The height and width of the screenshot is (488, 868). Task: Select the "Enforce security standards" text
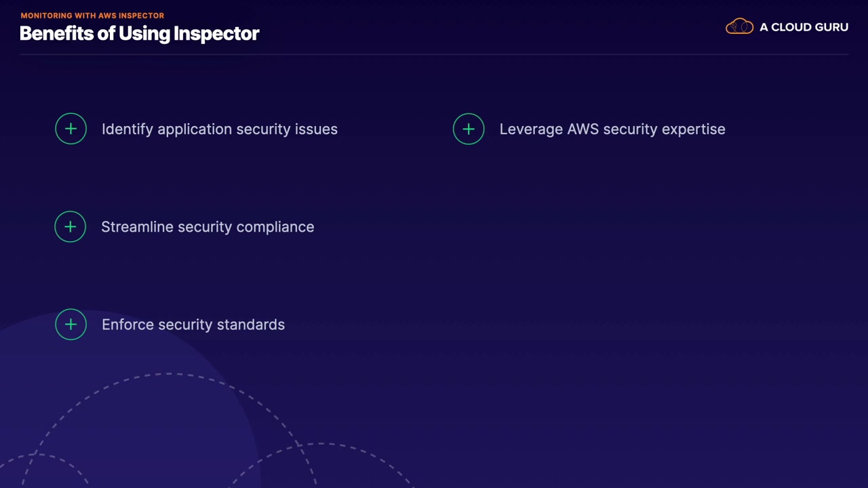pyautogui.click(x=193, y=325)
